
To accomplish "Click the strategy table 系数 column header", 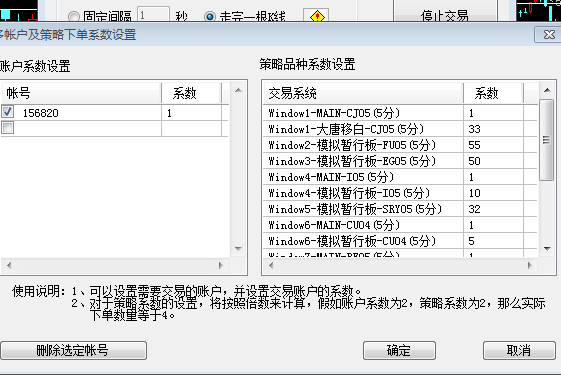I will (493, 93).
